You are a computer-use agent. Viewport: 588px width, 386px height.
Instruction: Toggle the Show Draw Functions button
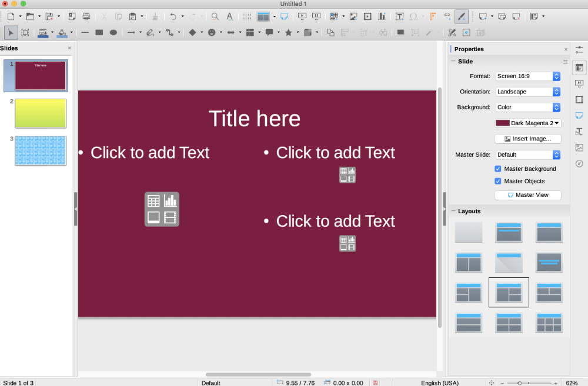pyautogui.click(x=462, y=16)
